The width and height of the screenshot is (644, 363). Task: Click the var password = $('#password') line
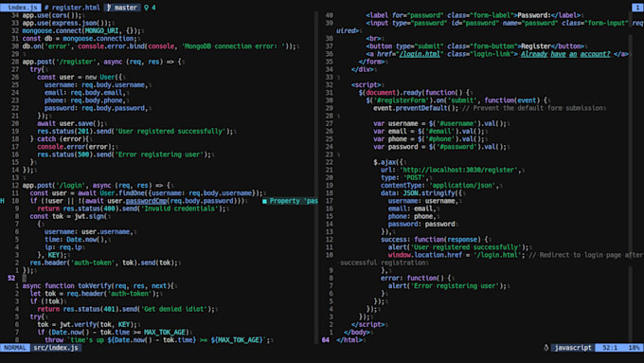[439, 147]
